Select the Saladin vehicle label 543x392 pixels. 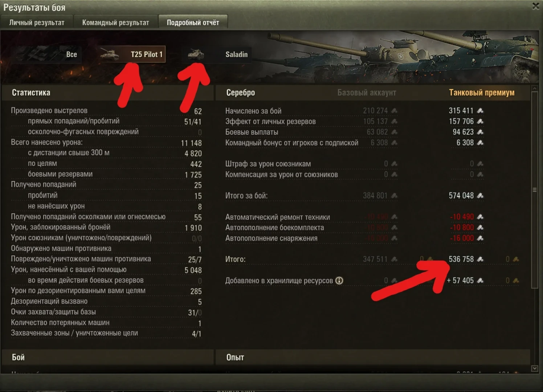click(236, 54)
